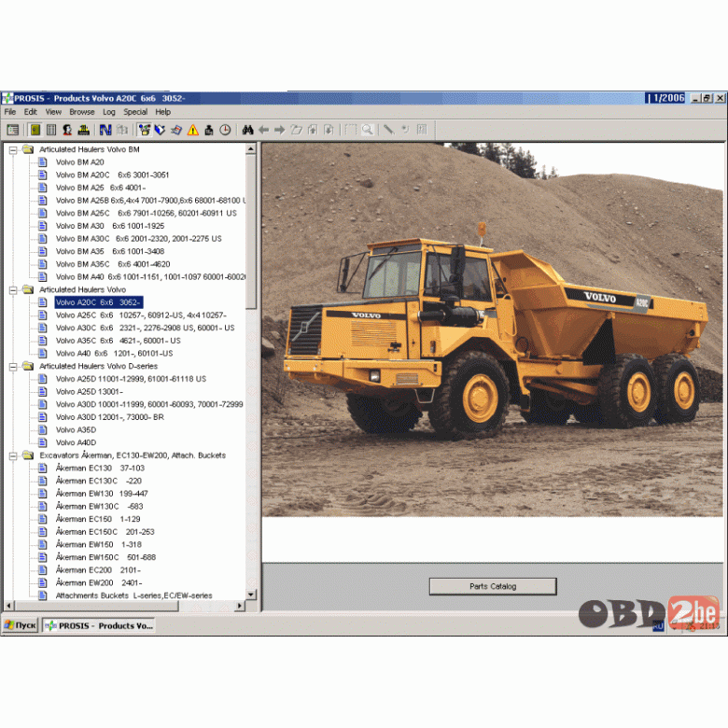Click the tilted colorful notebook toolbar icon
Screen dimensions: 728x728
pos(176,130)
